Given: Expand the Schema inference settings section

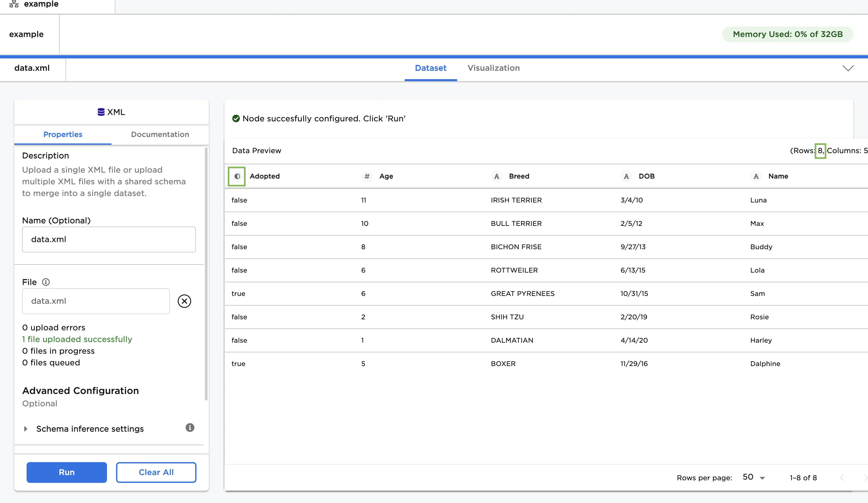Looking at the screenshot, I should [26, 429].
